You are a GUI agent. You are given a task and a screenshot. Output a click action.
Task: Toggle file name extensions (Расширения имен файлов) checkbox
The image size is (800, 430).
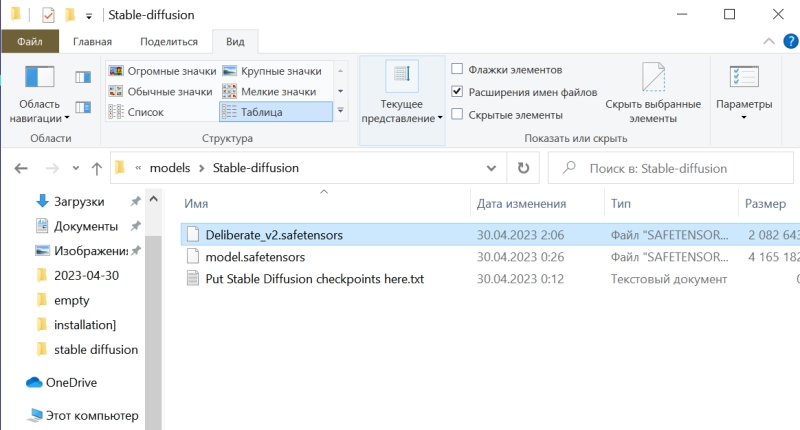click(x=457, y=92)
